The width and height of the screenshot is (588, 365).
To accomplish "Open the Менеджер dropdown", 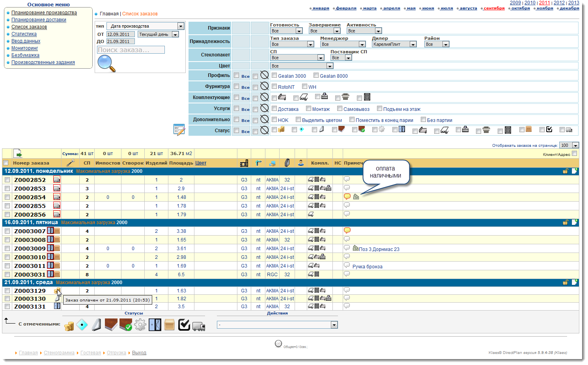I will point(343,44).
